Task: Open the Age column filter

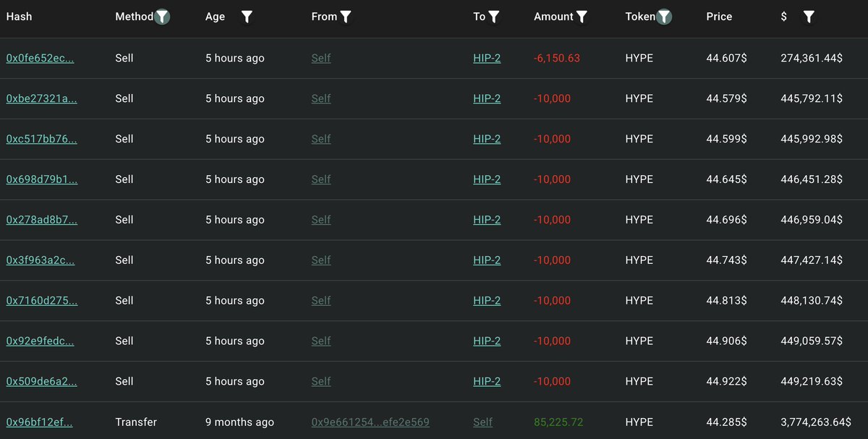Action: (247, 17)
